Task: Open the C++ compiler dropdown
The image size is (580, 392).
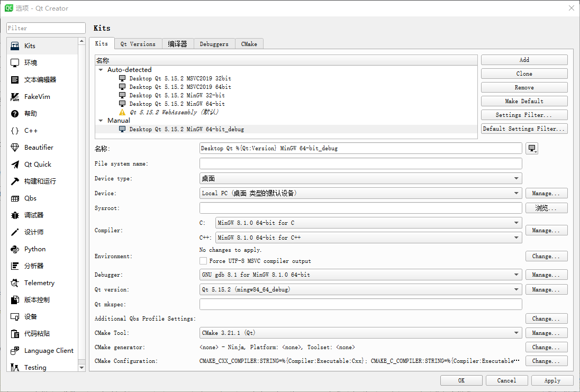Action: point(369,238)
